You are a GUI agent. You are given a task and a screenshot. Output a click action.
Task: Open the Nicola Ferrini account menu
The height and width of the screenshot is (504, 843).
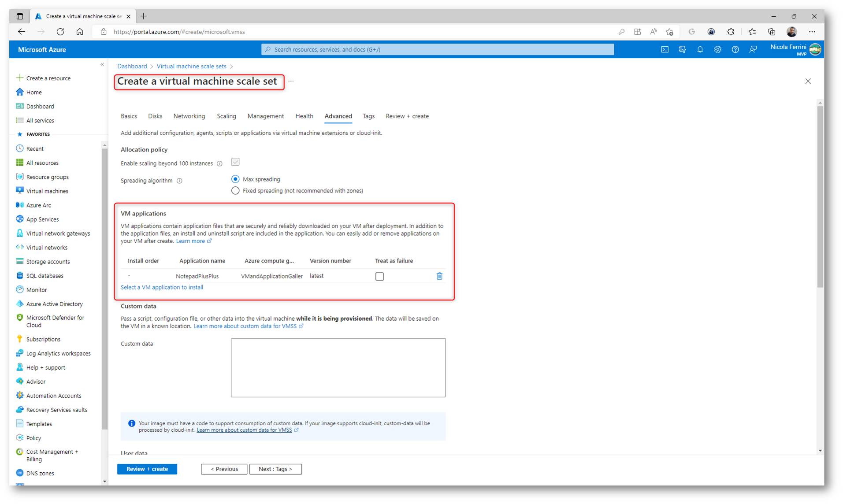point(796,50)
